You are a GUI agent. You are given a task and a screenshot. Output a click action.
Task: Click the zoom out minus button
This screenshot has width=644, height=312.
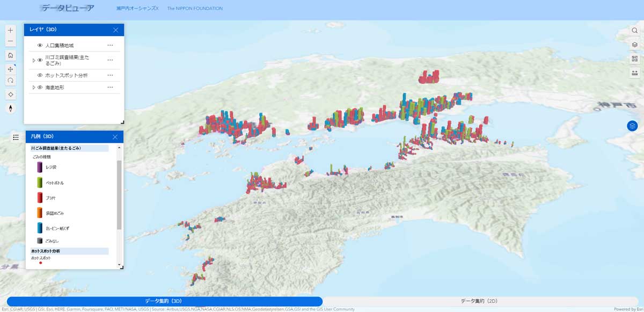pos(10,42)
